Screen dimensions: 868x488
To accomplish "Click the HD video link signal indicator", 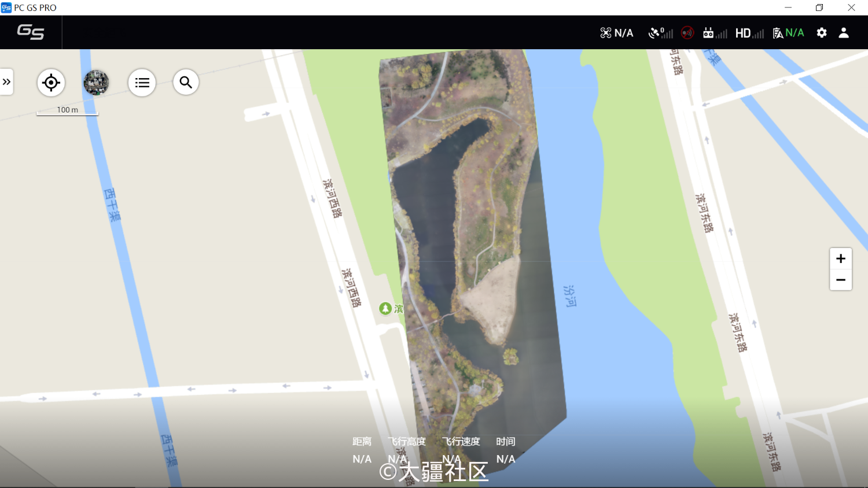I will pyautogui.click(x=749, y=33).
